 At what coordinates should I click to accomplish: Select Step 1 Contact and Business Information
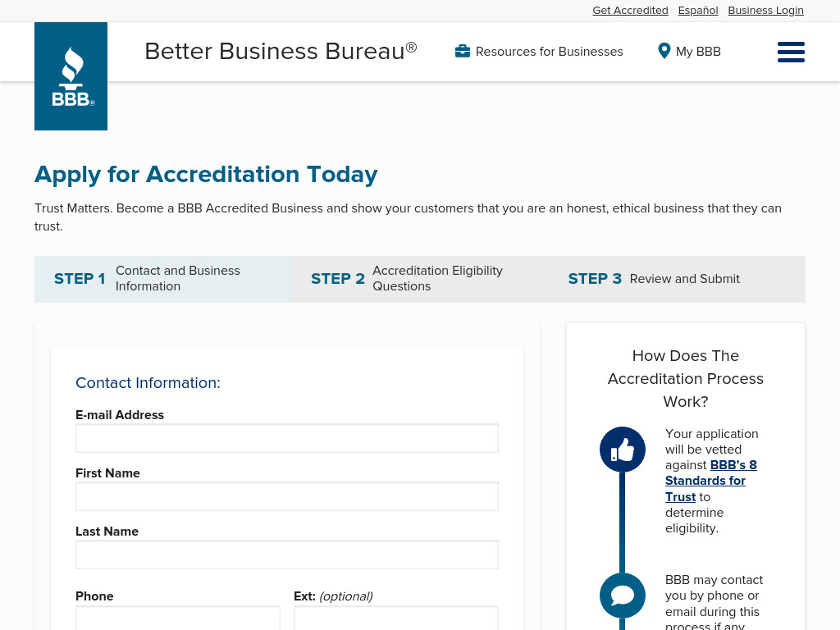163,279
